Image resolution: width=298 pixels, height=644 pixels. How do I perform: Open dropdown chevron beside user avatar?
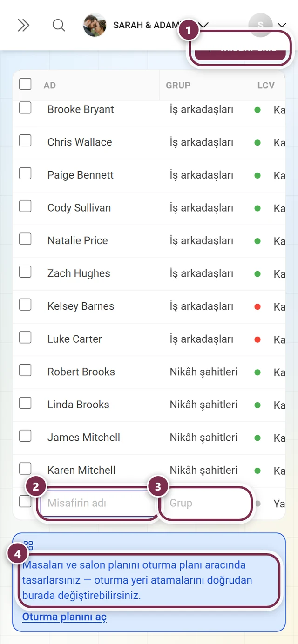pos(282,25)
